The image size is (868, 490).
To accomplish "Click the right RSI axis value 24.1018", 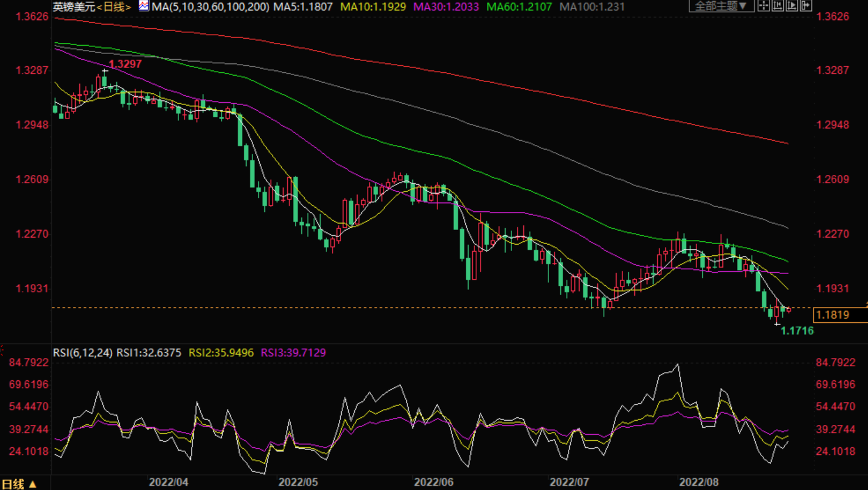I will (836, 451).
